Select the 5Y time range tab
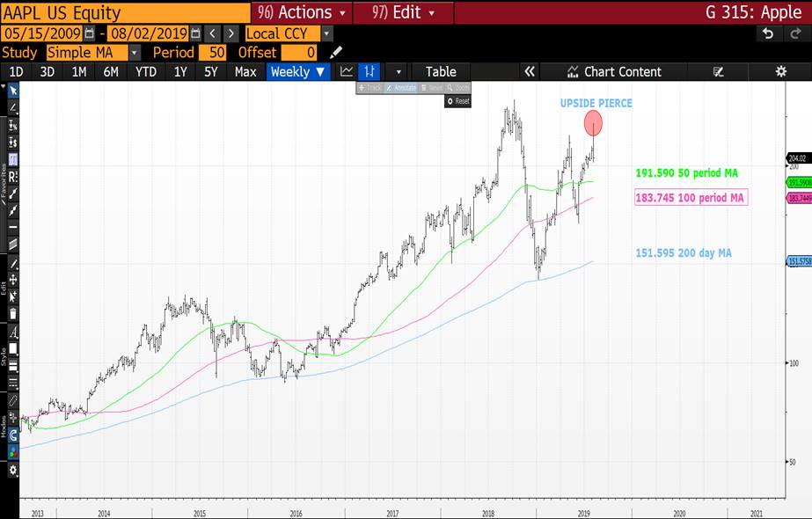This screenshot has width=812, height=519. [211, 71]
